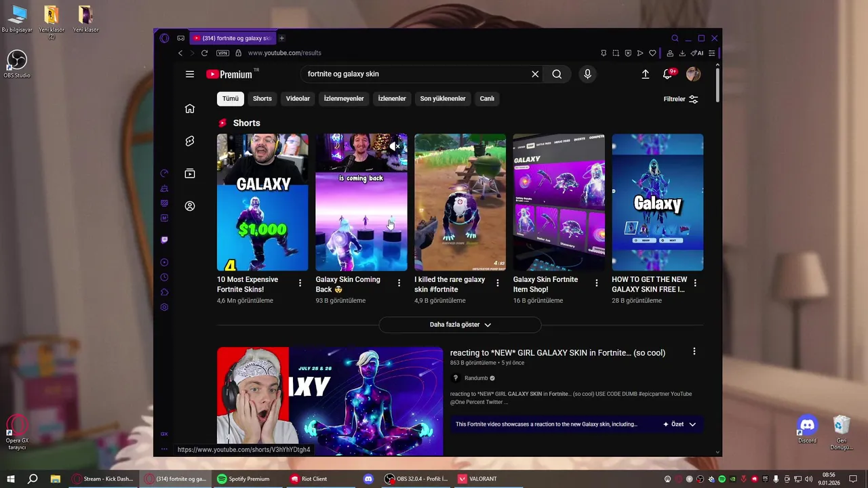Open Opera tab search magnifier
Image resolution: width=868 pixels, height=488 pixels.
point(675,38)
